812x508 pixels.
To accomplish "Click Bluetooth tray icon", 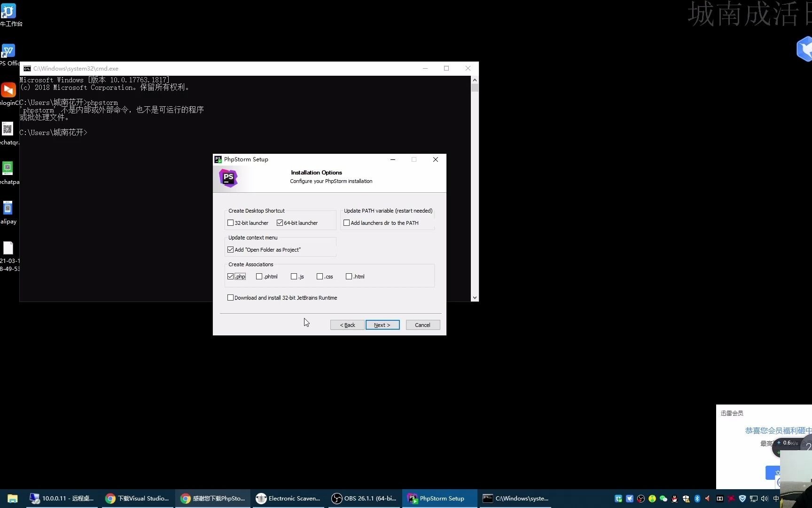I will (697, 499).
